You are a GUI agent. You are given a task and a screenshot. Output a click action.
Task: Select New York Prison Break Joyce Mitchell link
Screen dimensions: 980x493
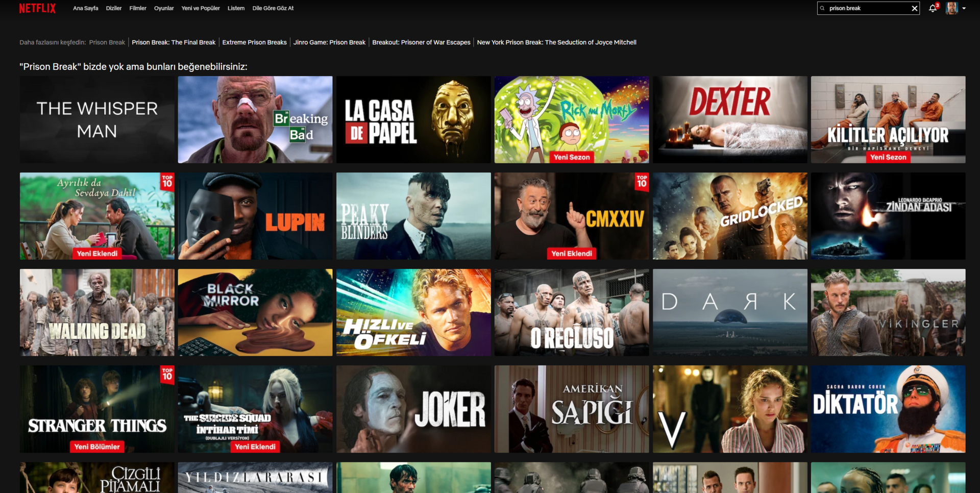(x=556, y=42)
